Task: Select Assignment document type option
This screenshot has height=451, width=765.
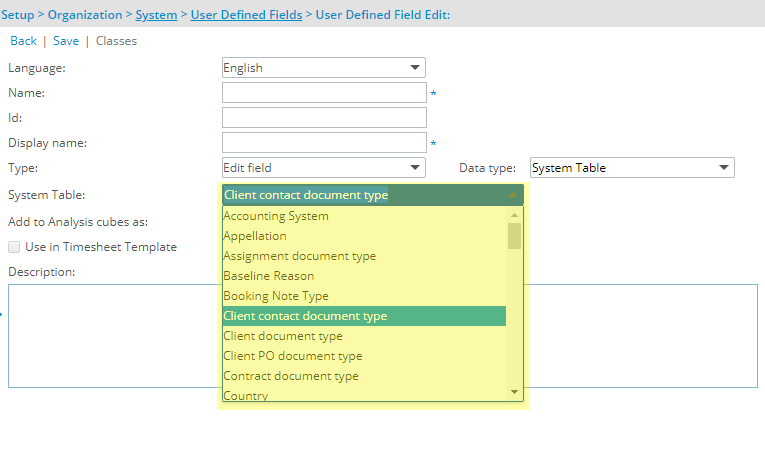Action: (364, 256)
